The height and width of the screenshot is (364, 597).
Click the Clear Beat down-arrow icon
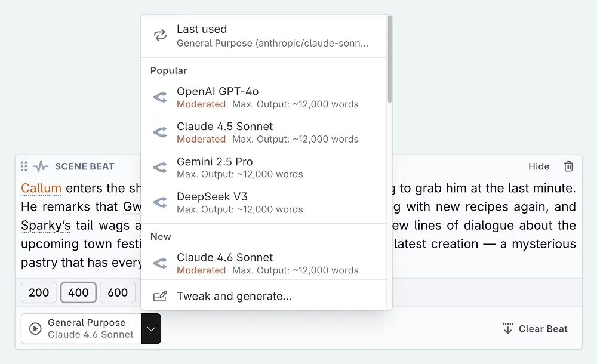coord(508,329)
